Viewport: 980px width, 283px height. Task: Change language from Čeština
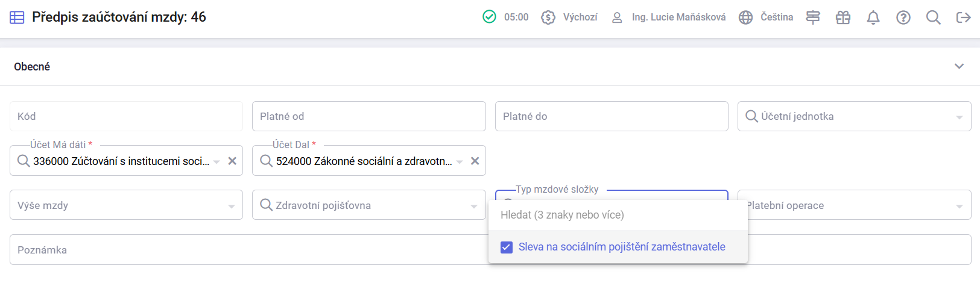[777, 17]
